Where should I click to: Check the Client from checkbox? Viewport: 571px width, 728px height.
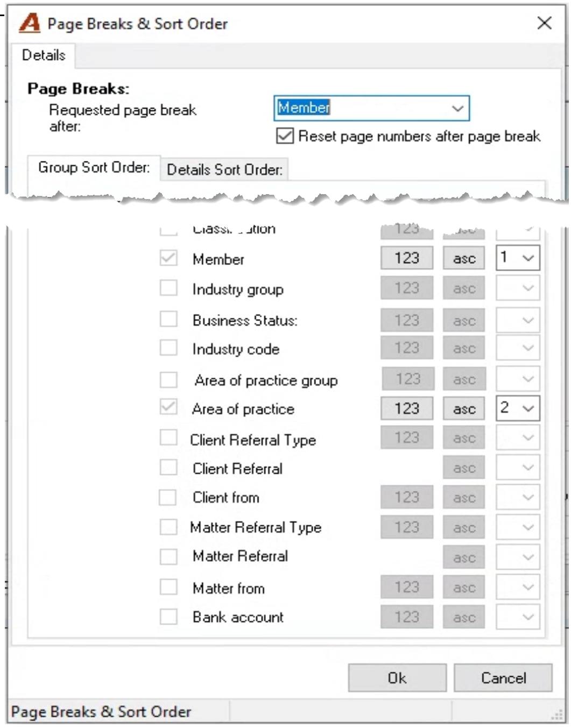point(168,497)
